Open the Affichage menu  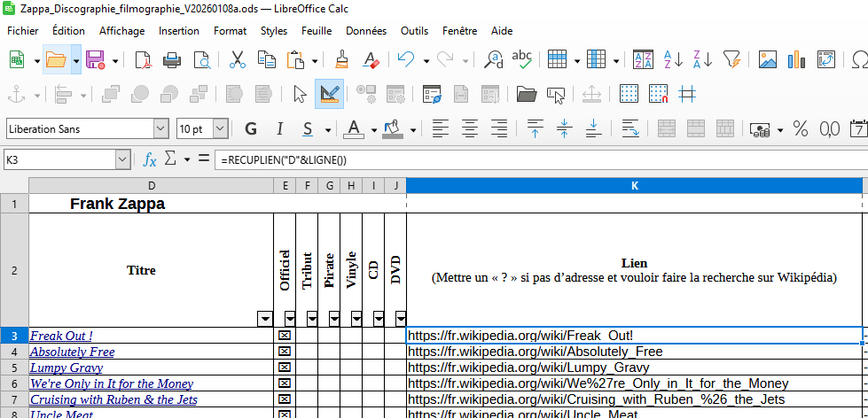coord(121,31)
